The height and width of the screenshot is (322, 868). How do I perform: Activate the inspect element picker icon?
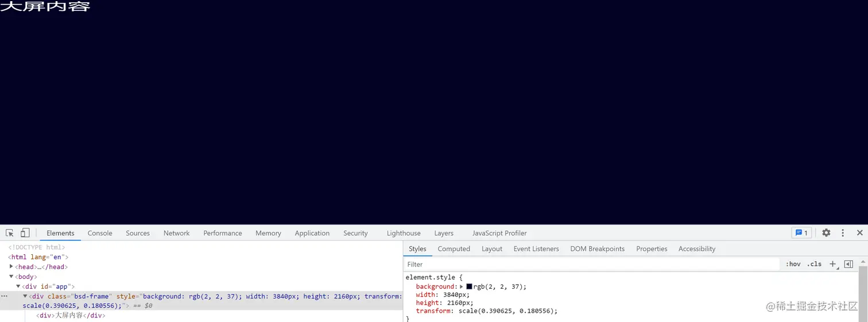(x=10, y=233)
